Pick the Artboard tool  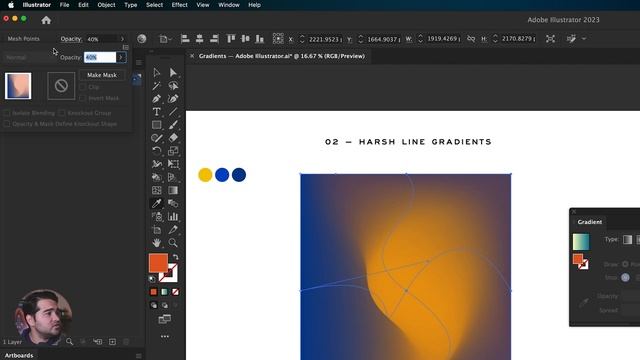tap(157, 229)
